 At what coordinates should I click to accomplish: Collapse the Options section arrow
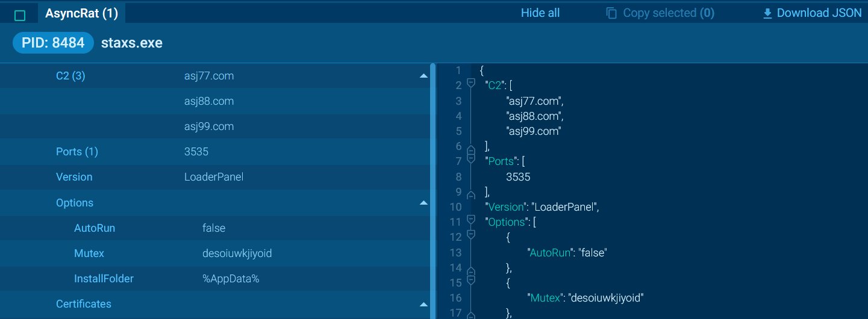(423, 203)
